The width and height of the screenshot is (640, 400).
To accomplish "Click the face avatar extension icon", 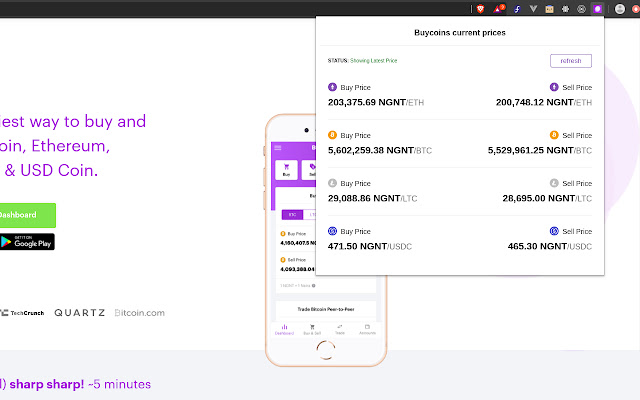I will pos(549,9).
